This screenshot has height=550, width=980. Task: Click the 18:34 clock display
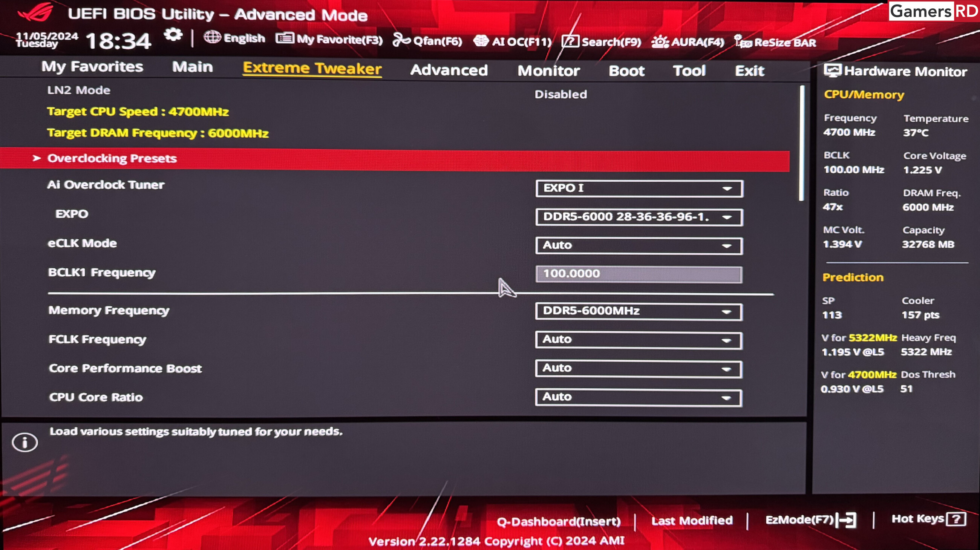[x=119, y=41]
